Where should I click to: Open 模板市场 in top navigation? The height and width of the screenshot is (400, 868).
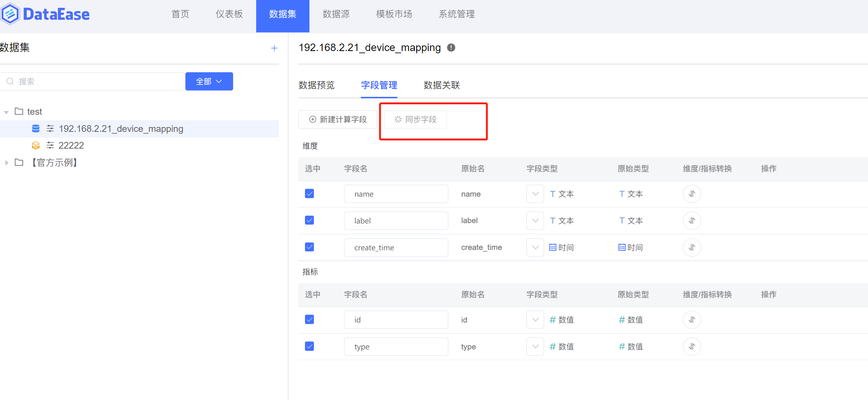click(394, 14)
